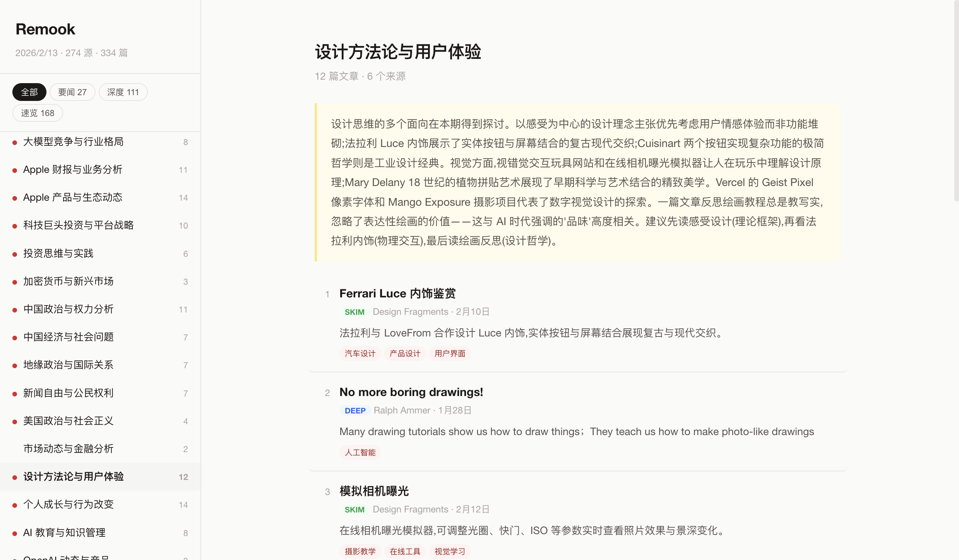959x560 pixels.
Task: Open the Apple 财报与业务分析 topic
Action: tap(73, 170)
